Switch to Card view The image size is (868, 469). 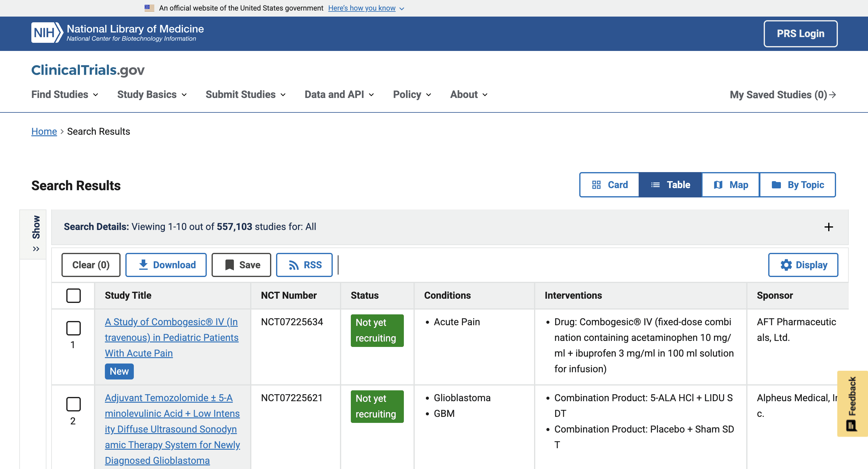[609, 185]
